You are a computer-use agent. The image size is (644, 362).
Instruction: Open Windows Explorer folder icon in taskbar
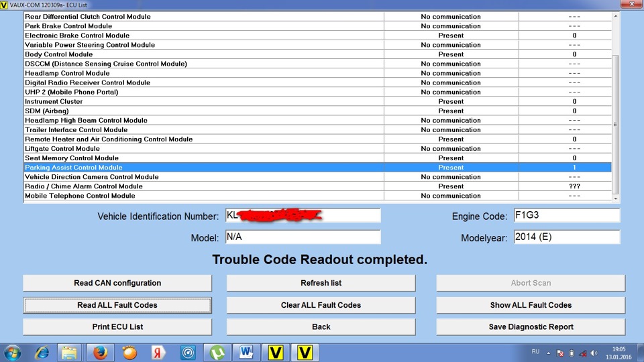tap(69, 353)
